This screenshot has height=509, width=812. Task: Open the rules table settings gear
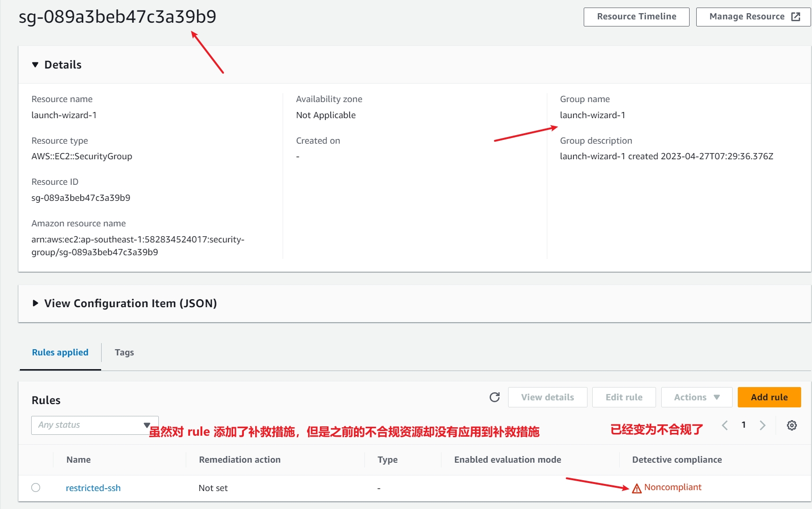pos(792,425)
